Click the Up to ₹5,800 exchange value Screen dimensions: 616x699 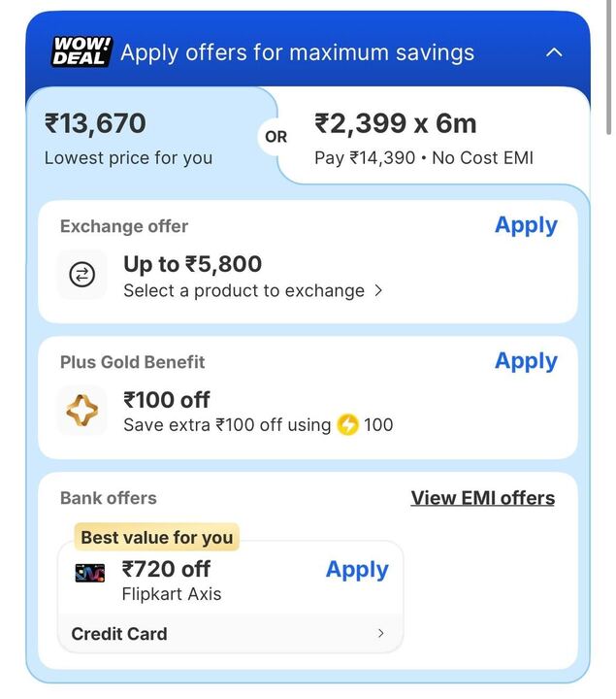point(192,264)
